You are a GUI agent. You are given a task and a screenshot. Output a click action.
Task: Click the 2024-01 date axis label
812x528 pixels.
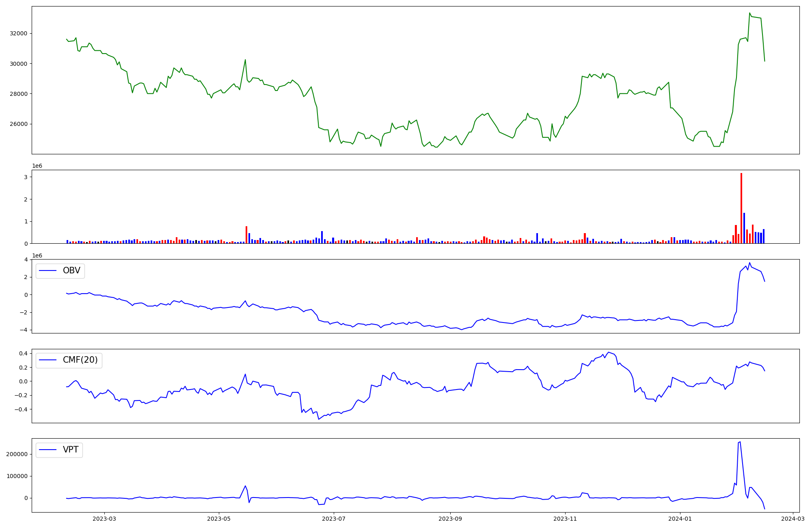click(x=680, y=519)
